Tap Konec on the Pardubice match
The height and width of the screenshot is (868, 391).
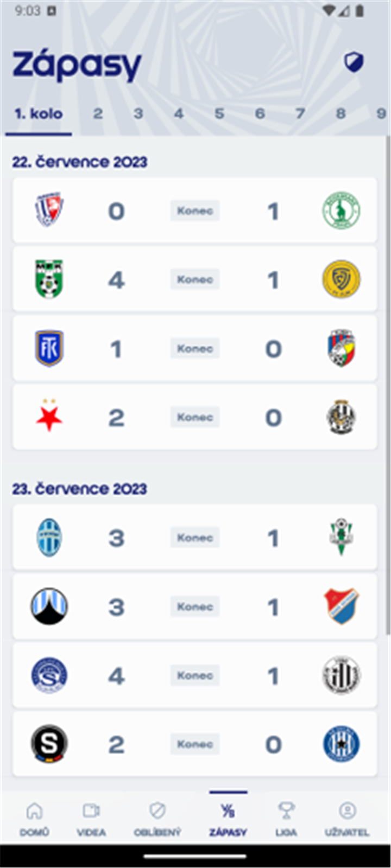tap(194, 210)
